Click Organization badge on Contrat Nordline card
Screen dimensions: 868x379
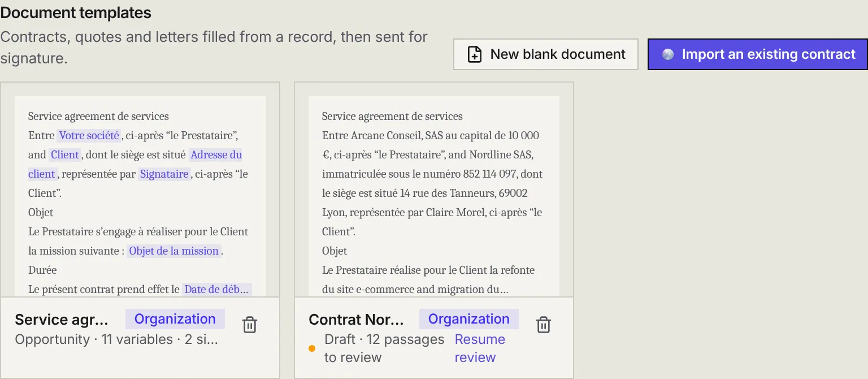point(469,319)
